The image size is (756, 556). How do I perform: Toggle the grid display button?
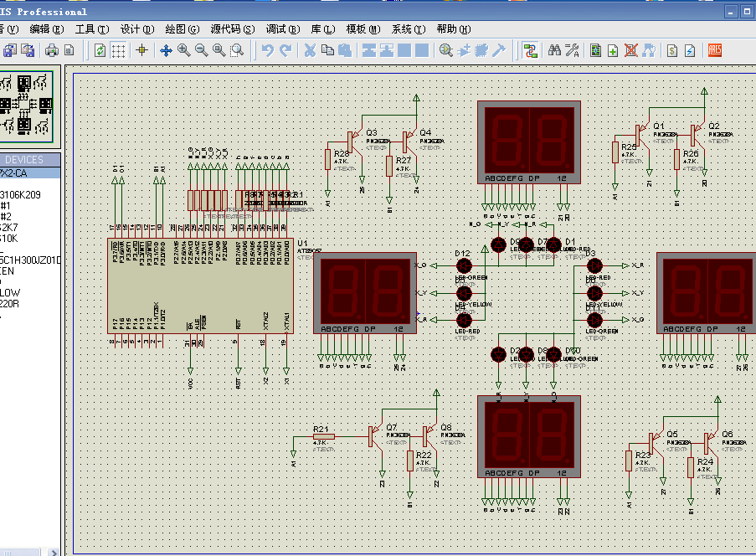119,50
